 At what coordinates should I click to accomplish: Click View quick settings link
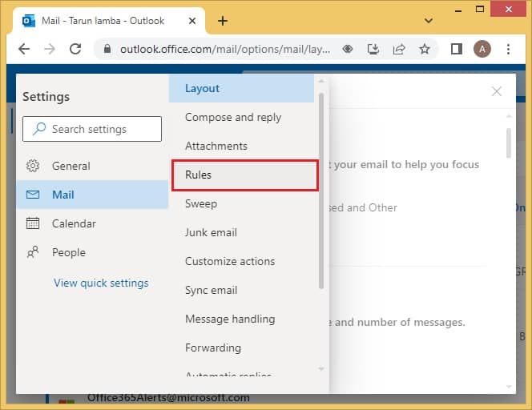pos(101,283)
